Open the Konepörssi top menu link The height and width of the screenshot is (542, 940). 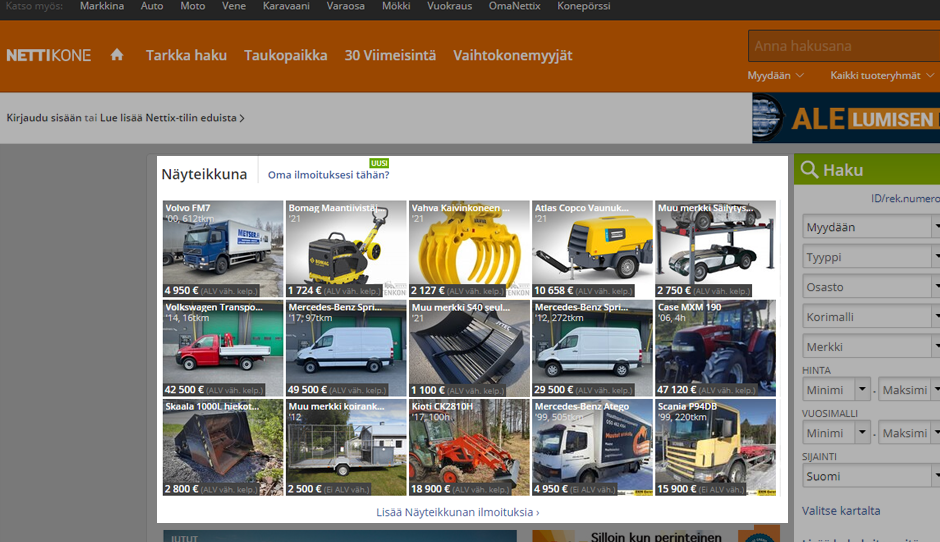[583, 6]
